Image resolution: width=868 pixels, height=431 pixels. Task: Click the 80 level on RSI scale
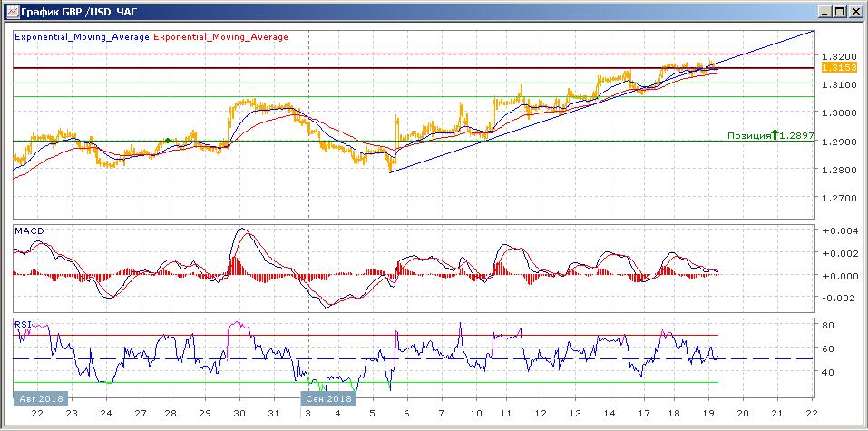828,325
